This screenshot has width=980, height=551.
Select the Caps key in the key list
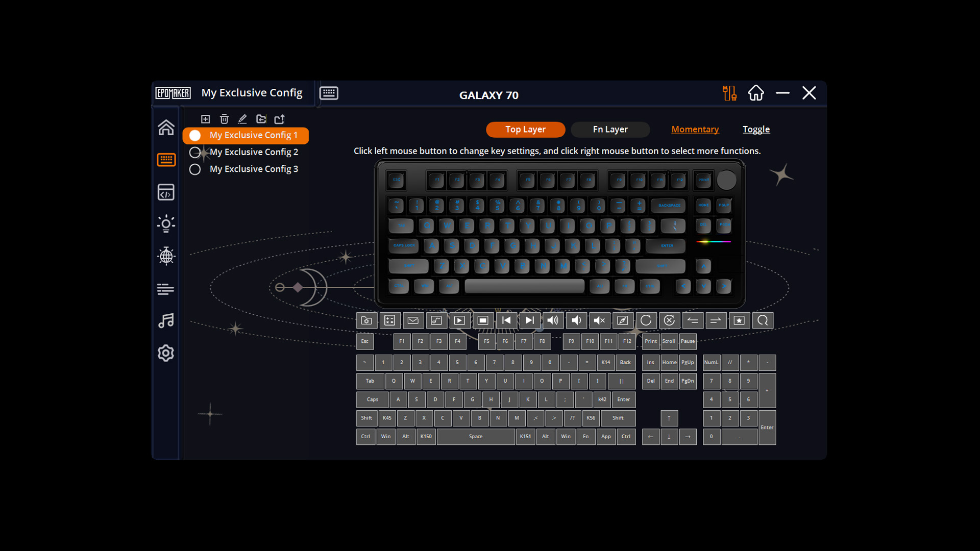click(x=373, y=399)
